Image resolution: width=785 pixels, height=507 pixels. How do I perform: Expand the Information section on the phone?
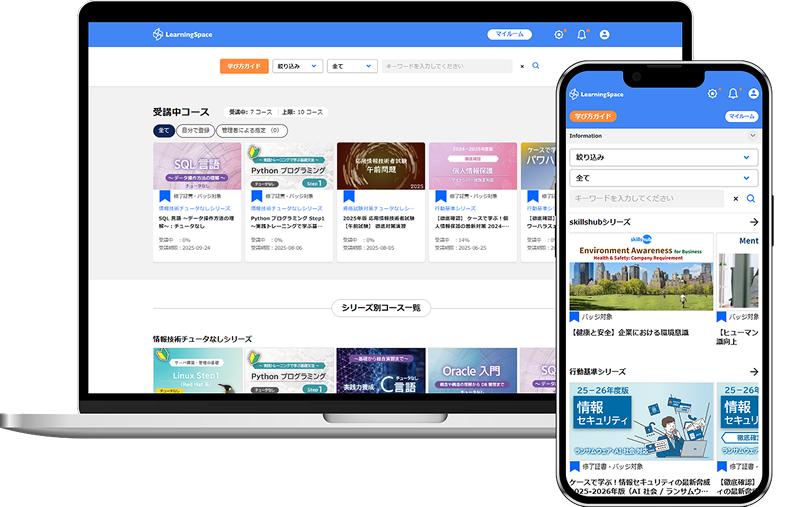tap(663, 135)
